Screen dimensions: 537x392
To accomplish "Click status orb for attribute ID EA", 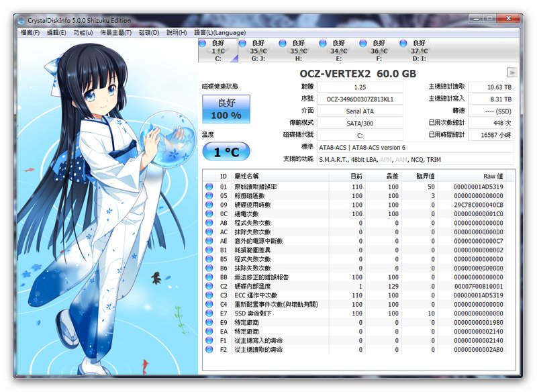I will coord(209,332).
